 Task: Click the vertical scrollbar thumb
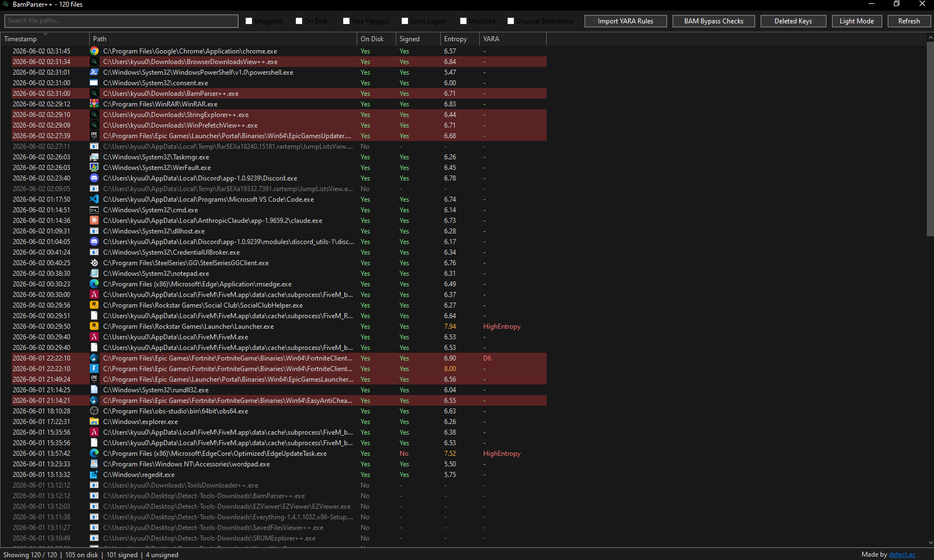(930, 139)
